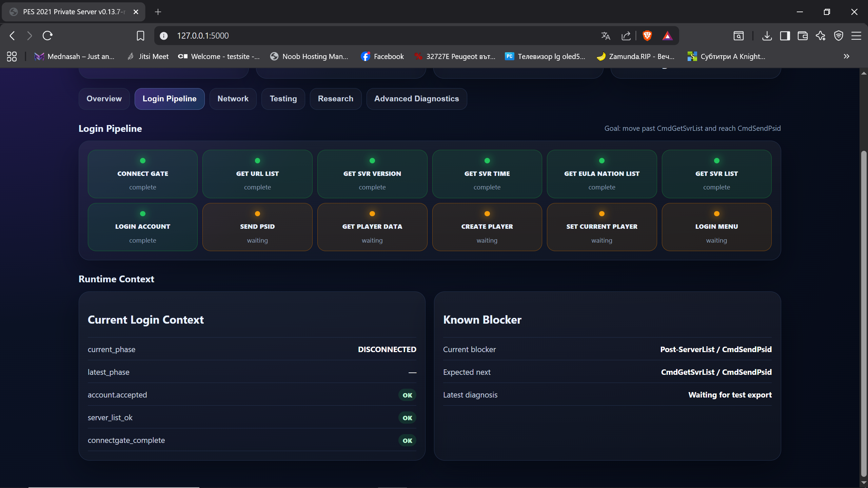
Task: Open Leo AI assistant icon
Action: pyautogui.click(x=821, y=36)
